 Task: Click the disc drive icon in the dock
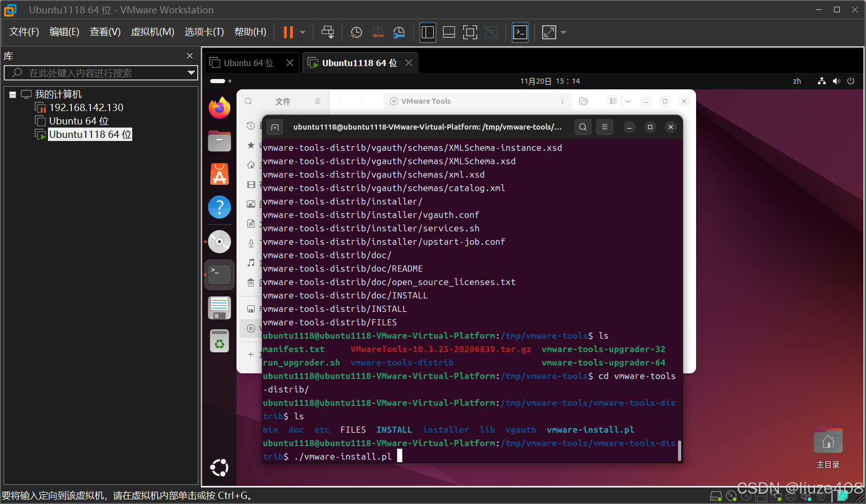pyautogui.click(x=219, y=242)
